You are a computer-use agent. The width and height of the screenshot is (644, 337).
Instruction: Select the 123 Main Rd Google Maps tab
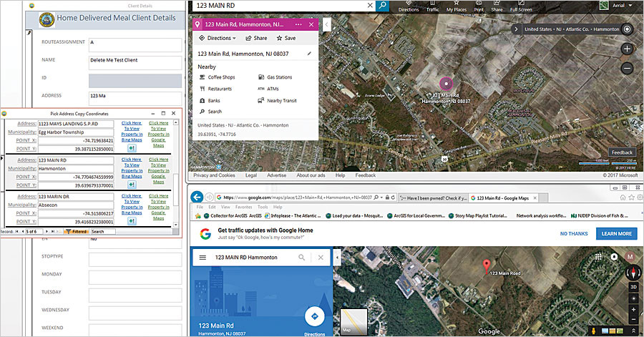click(503, 198)
